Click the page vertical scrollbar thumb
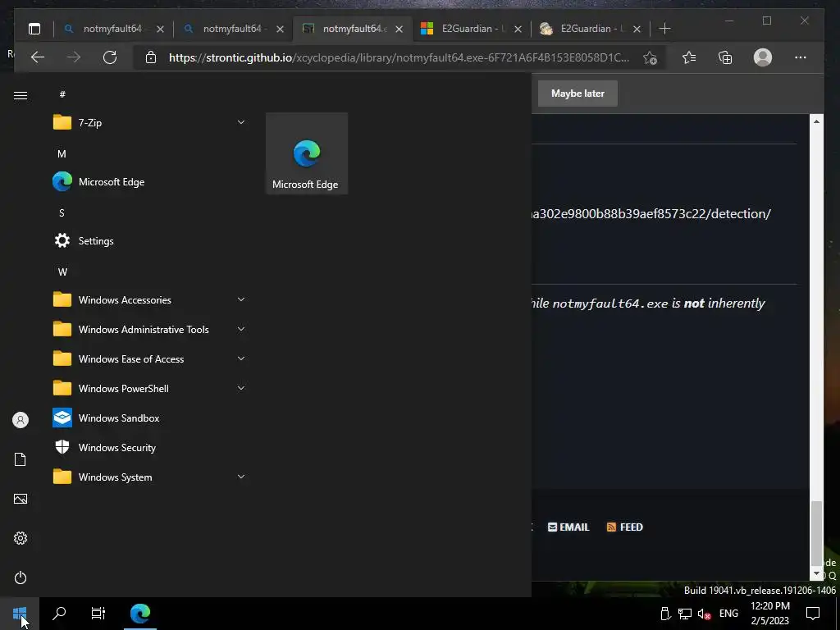The height and width of the screenshot is (630, 840). pyautogui.click(x=816, y=532)
